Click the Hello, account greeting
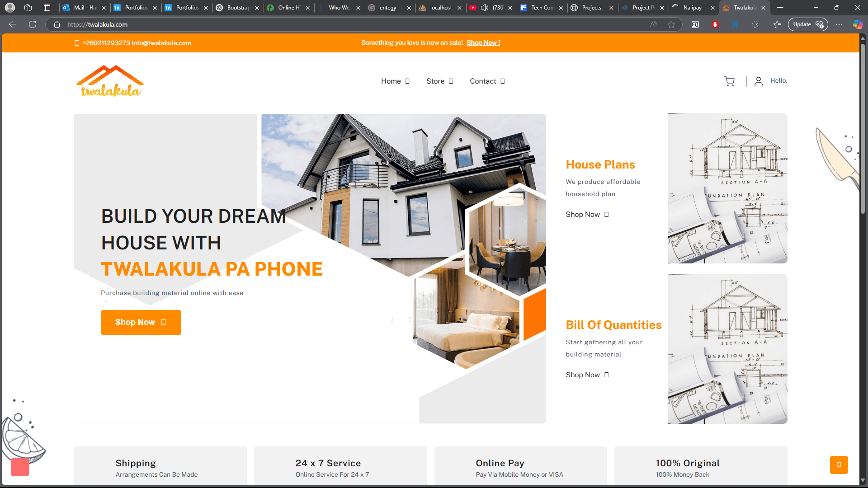Viewport: 868px width, 488px height. [x=778, y=80]
